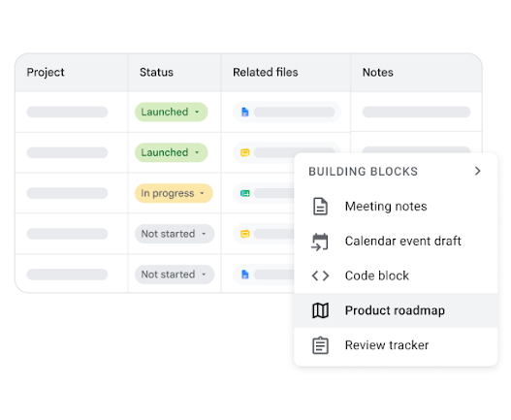The image size is (511, 420).
Task: Click the Review tracker option
Action: point(396,345)
